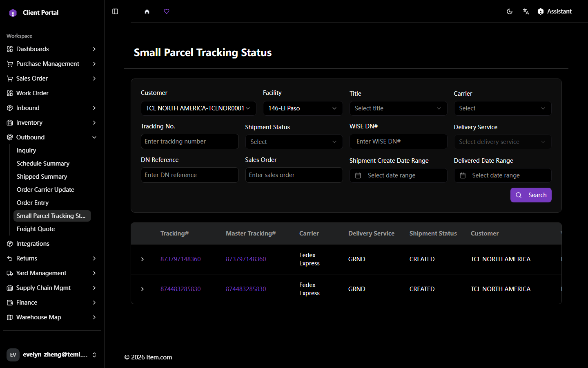Open tracking link 873797148360
The height and width of the screenshot is (368, 588).
point(180,259)
